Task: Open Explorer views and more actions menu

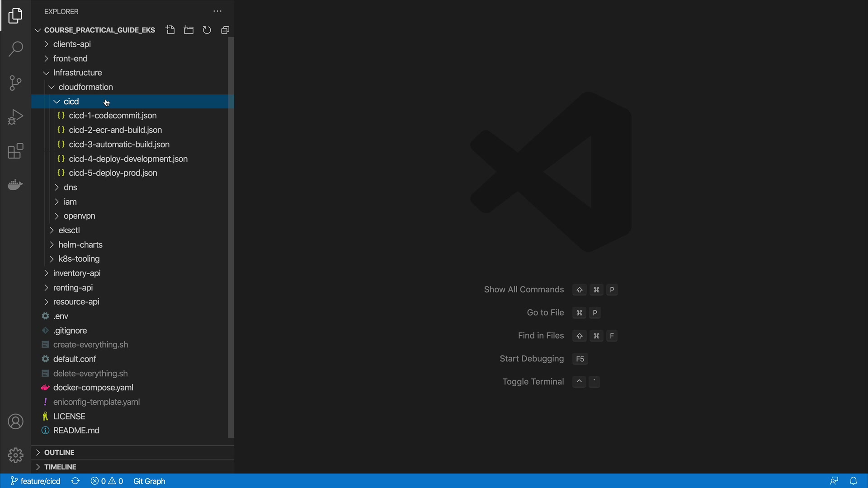Action: click(x=217, y=11)
